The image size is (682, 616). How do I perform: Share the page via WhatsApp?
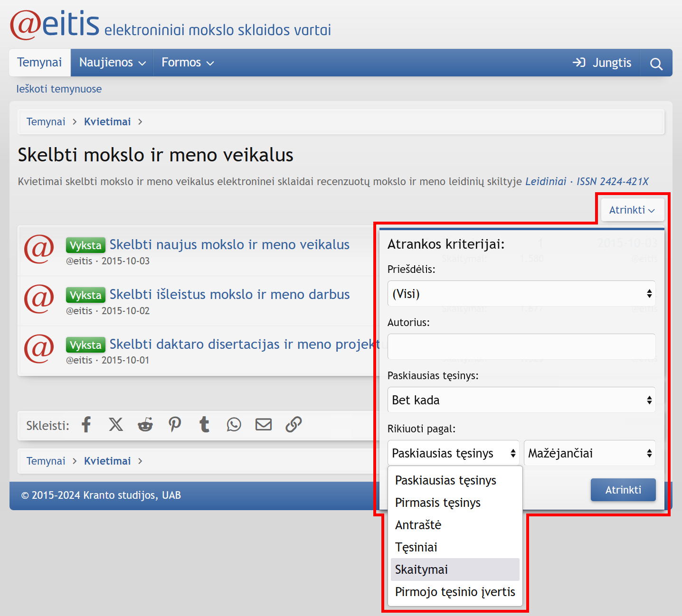click(x=234, y=425)
